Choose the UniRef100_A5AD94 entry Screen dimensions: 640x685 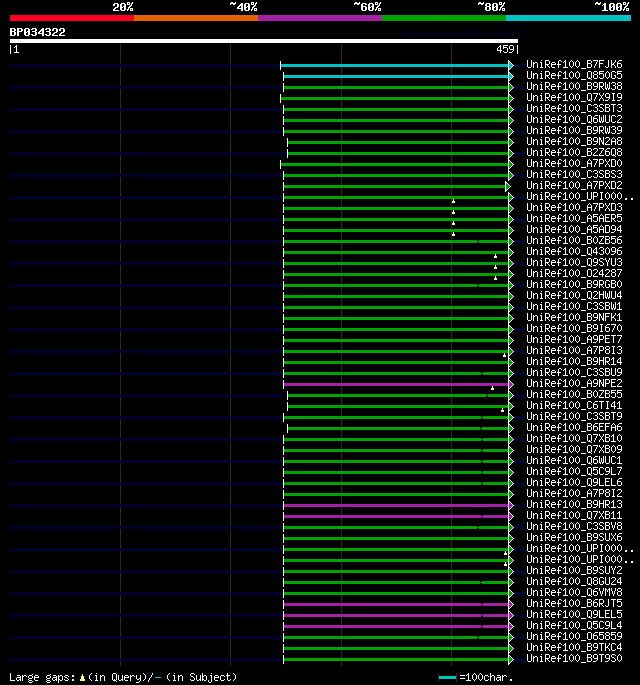point(574,229)
